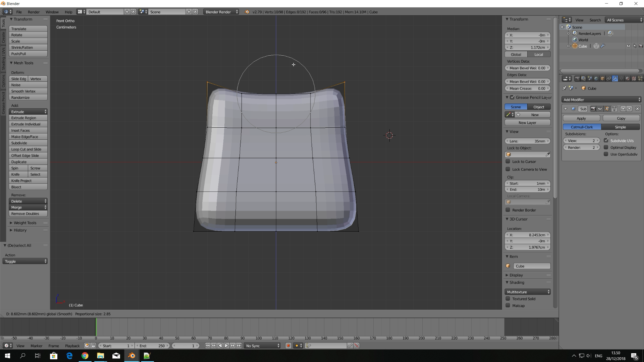This screenshot has height=362, width=644.
Task: Collapse the Sub modifier panel arrow
Action: click(x=566, y=109)
